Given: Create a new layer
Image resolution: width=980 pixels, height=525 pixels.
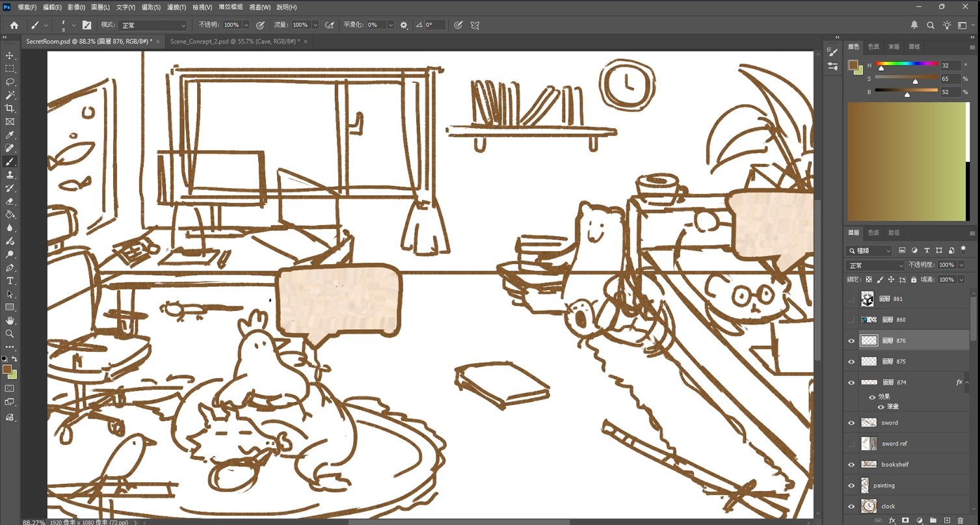Looking at the screenshot, I should coord(947,520).
